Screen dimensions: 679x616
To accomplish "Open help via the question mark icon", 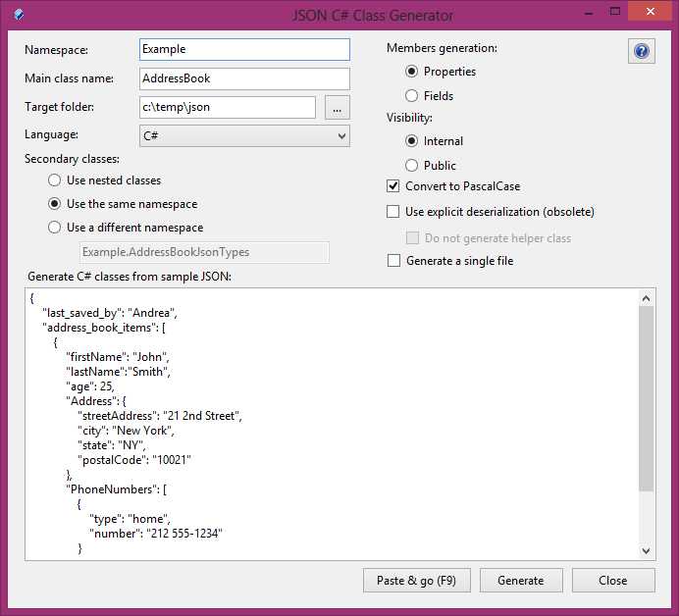I will [x=642, y=51].
